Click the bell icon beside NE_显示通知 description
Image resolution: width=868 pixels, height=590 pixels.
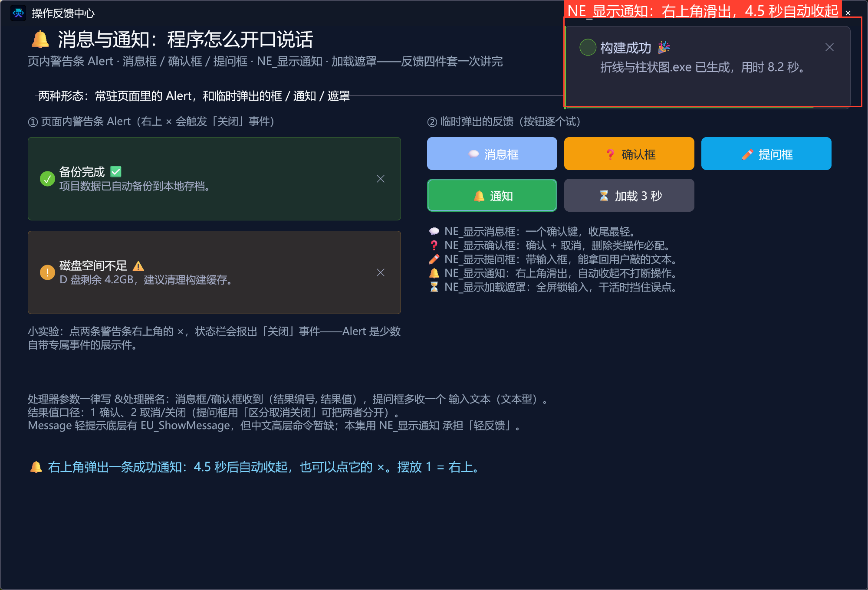[434, 273]
